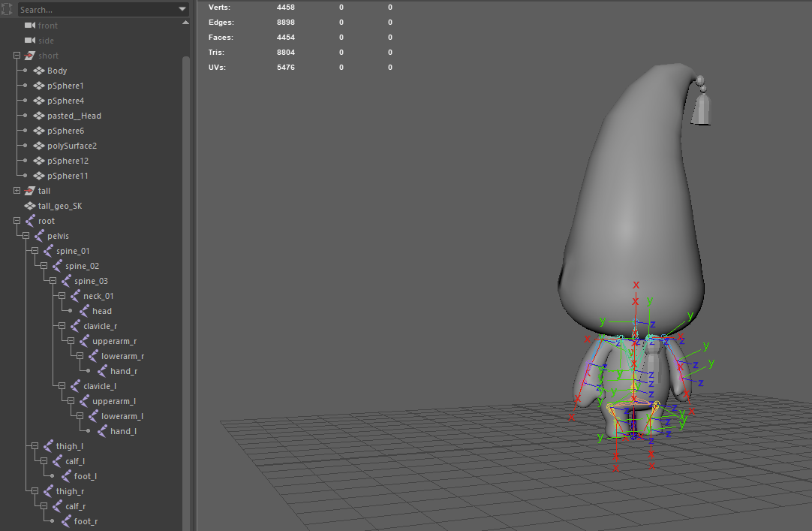Click the lowerarm_l joint icon
The image size is (812, 531).
point(93,416)
